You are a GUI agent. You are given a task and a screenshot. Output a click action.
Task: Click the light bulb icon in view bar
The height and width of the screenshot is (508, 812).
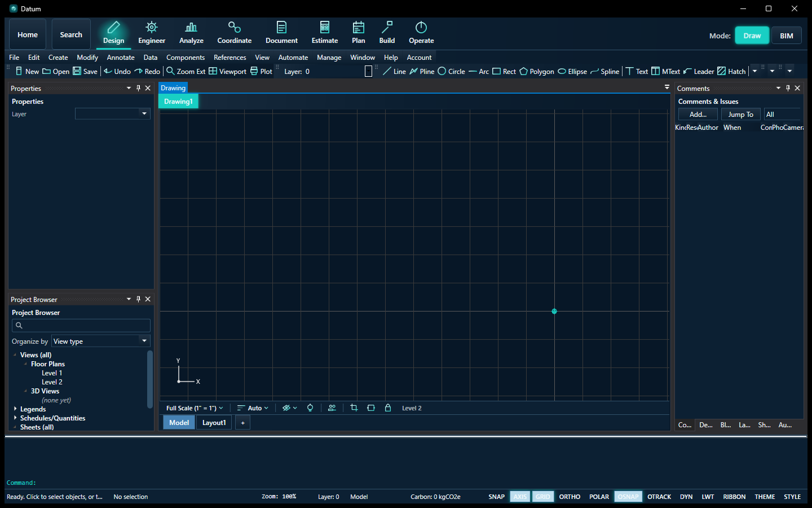(x=310, y=408)
